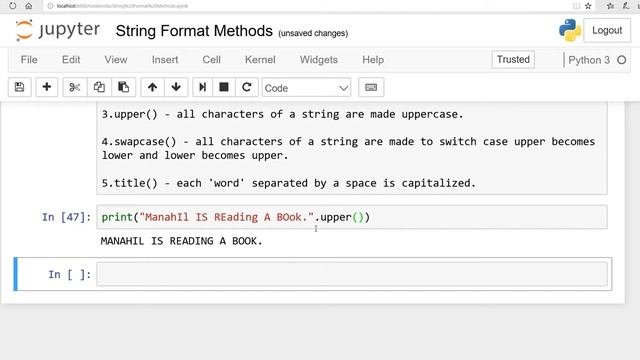This screenshot has width=640, height=360.
Task: Open the Edit menu
Action: [x=71, y=60]
